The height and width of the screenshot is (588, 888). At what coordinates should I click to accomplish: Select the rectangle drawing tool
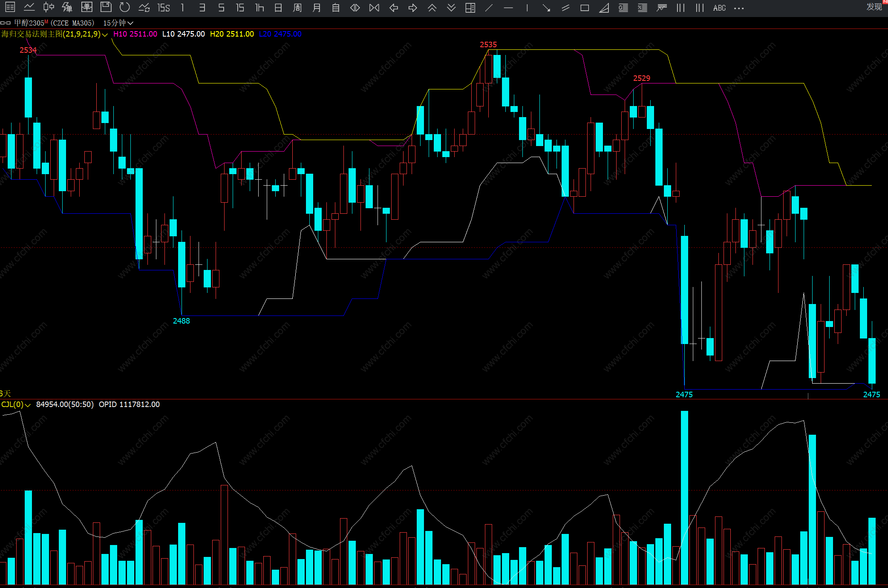pyautogui.click(x=585, y=8)
